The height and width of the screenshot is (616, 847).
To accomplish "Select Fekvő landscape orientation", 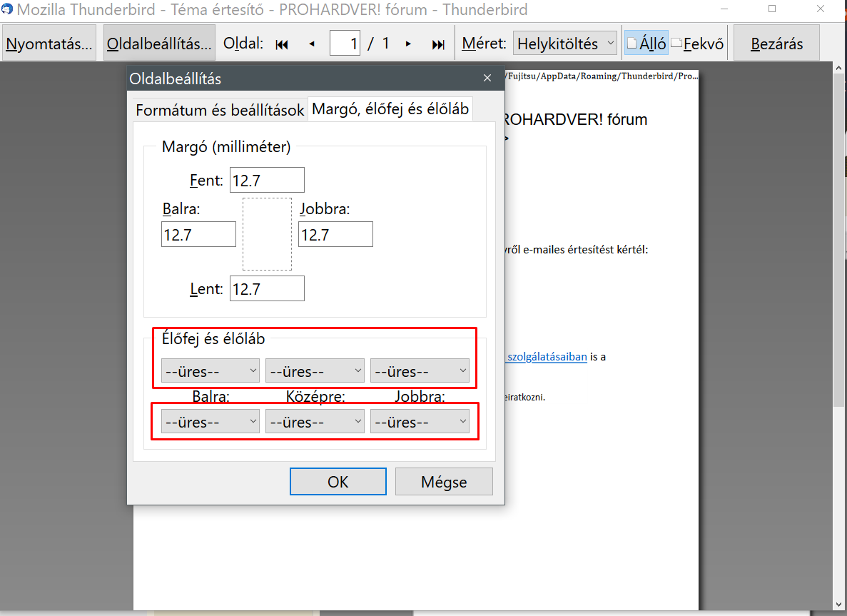I will 697,44.
